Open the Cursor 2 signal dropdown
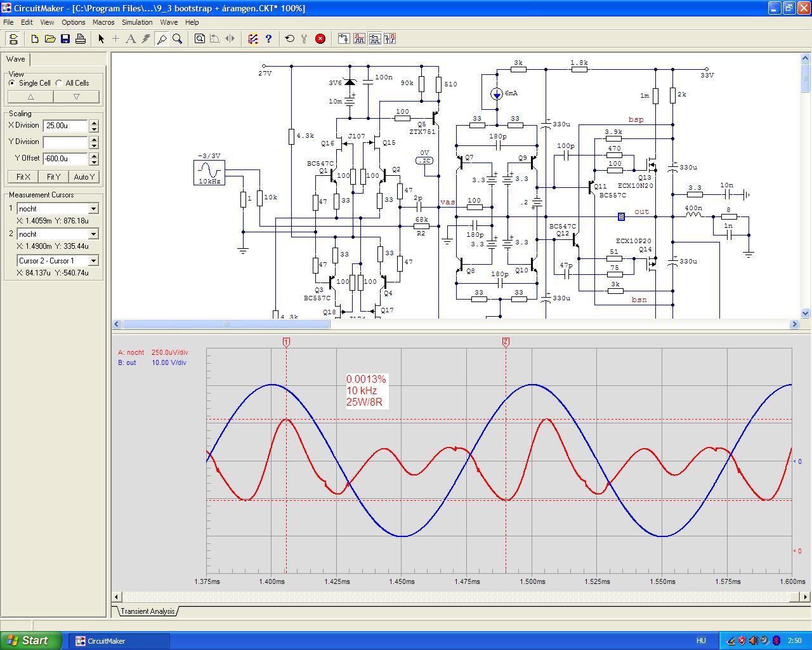Screen dimensions: 812x650 tap(93, 234)
